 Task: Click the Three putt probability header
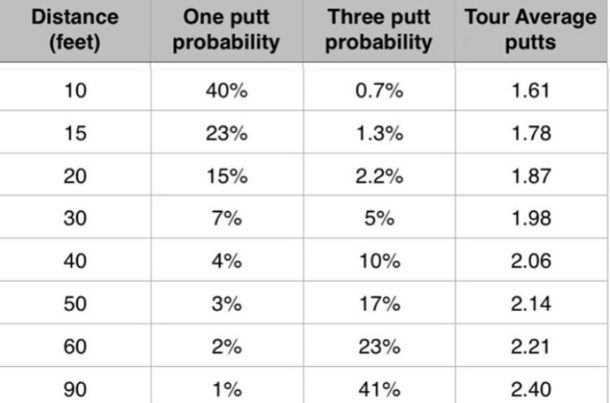(x=379, y=30)
